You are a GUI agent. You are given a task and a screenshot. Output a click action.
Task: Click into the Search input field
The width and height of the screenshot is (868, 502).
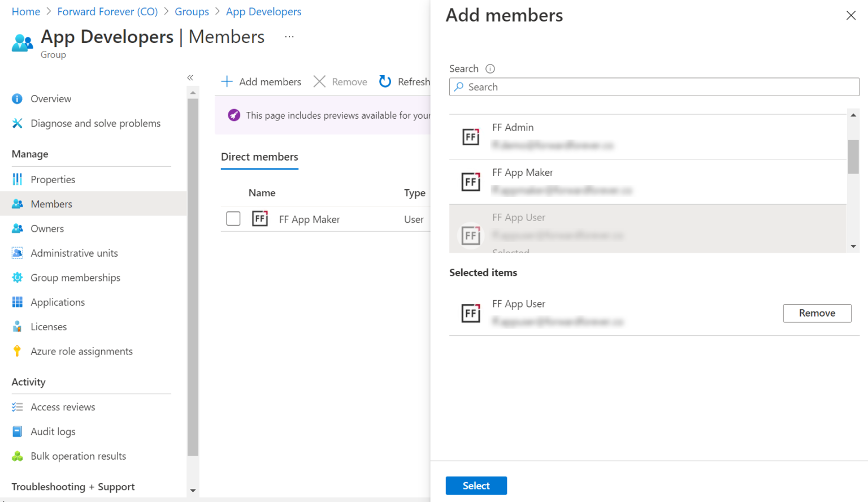tap(654, 87)
